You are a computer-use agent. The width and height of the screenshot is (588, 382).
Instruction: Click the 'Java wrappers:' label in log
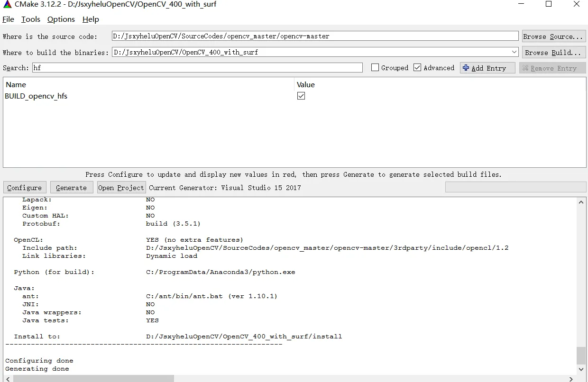pyautogui.click(x=52, y=312)
